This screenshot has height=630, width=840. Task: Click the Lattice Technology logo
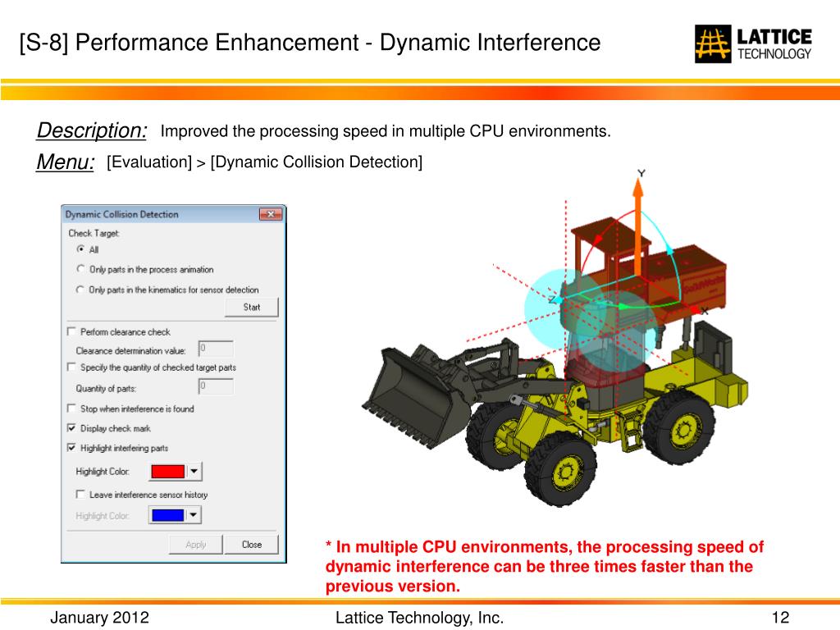(753, 44)
